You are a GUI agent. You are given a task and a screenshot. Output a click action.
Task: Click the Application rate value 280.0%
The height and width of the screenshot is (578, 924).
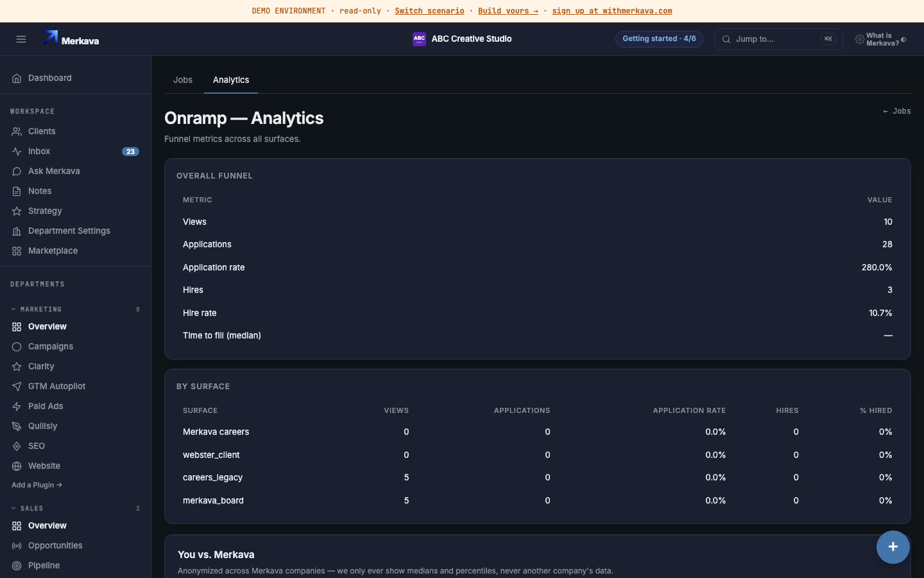[877, 268]
